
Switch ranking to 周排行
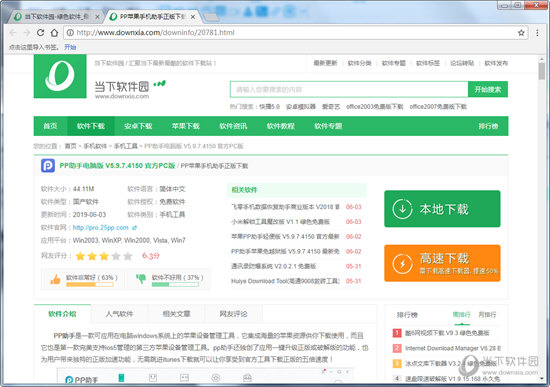(461, 315)
